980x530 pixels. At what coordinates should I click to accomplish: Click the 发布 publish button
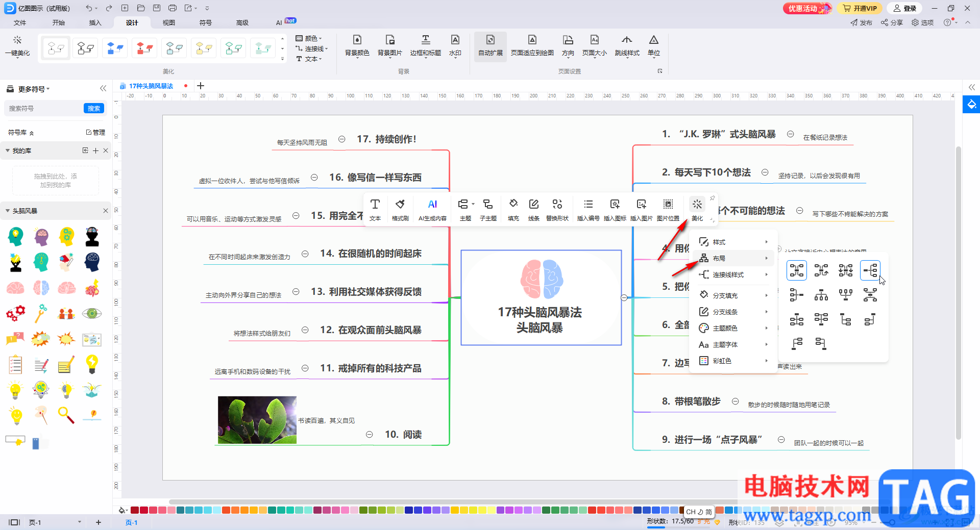pos(862,22)
